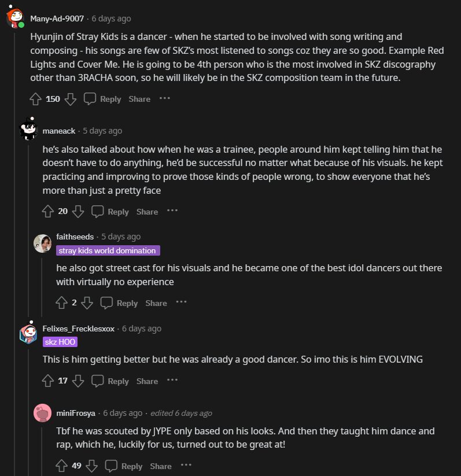Upvote Felixes_Frecklesxox's comment

coord(49,381)
